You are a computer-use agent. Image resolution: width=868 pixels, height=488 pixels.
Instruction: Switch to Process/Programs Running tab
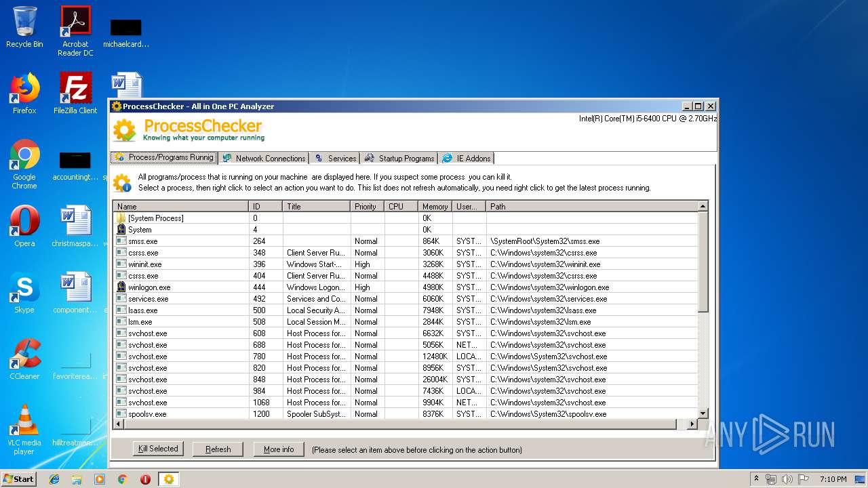point(163,157)
